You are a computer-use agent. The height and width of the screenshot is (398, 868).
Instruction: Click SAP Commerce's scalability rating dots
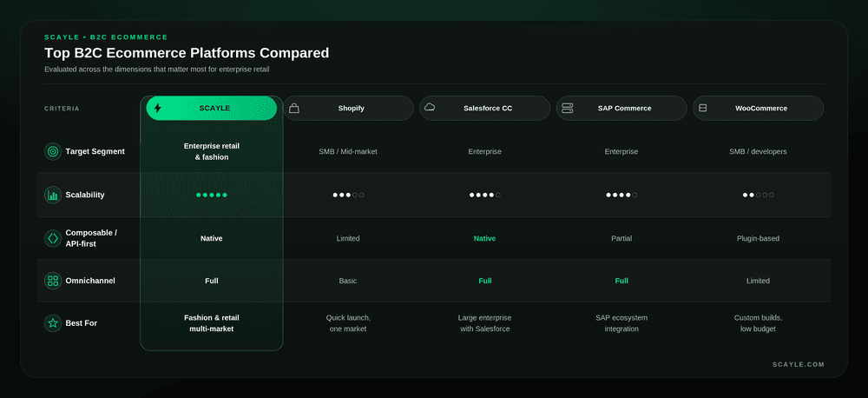(621, 196)
